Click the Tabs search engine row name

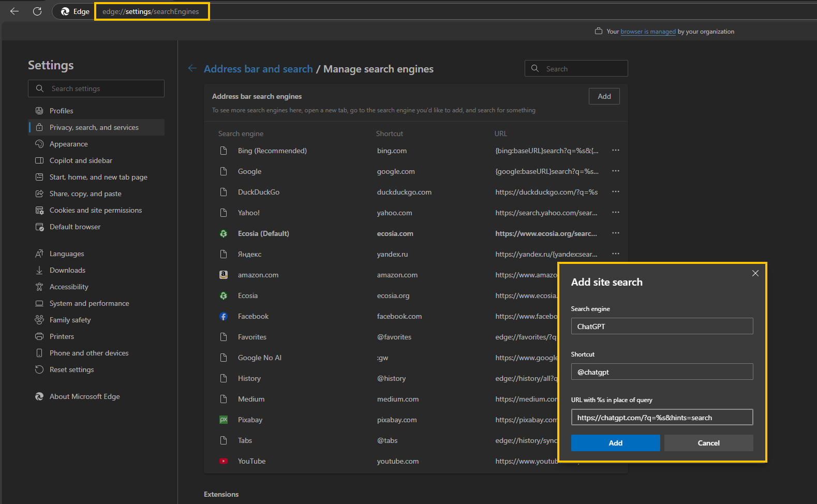245,440
